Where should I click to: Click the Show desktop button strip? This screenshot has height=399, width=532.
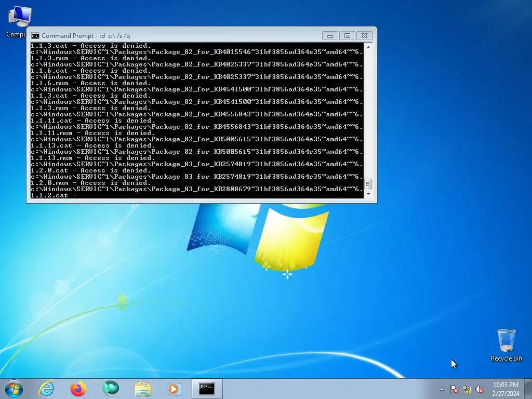tap(529, 389)
